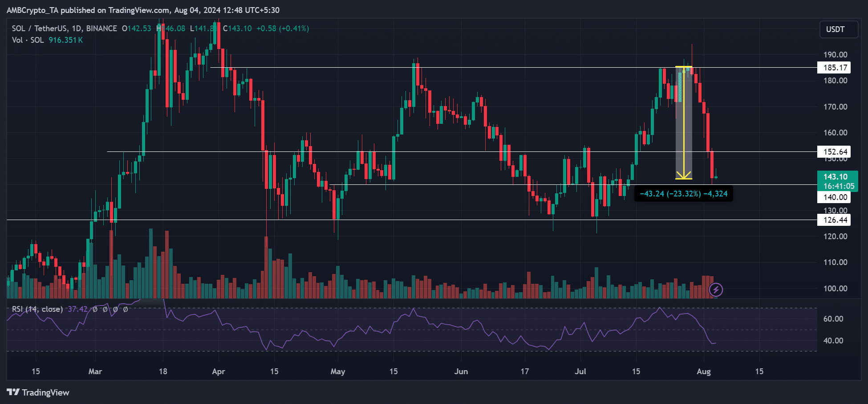Click the 190.00 price axis label
Viewport: 868px width, 404px height.
[x=836, y=55]
